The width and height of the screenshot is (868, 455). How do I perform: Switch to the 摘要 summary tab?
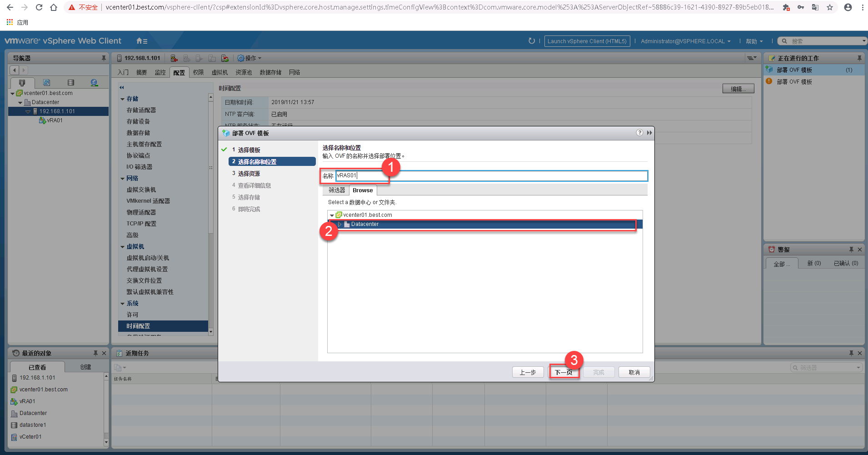[x=141, y=72]
